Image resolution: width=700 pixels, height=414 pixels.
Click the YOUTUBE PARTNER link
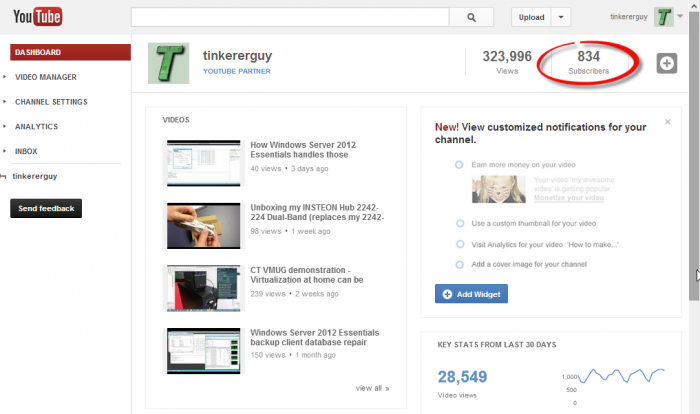[x=237, y=71]
